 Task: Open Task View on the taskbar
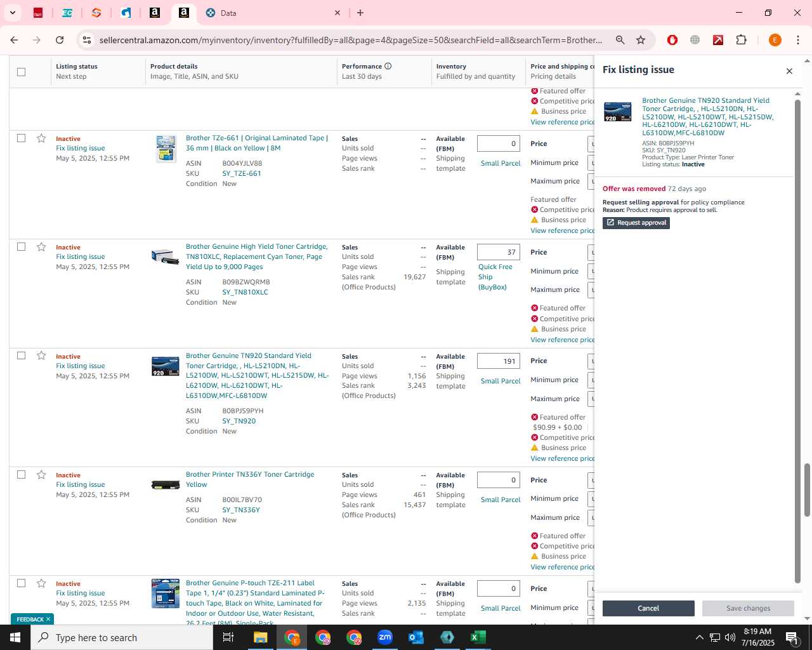(x=228, y=637)
